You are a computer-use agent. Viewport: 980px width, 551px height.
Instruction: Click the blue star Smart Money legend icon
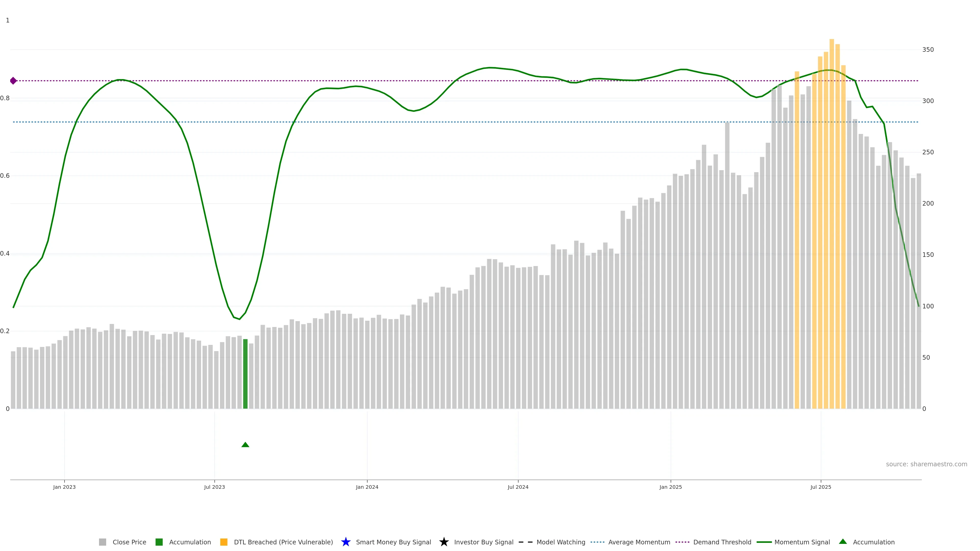click(346, 542)
